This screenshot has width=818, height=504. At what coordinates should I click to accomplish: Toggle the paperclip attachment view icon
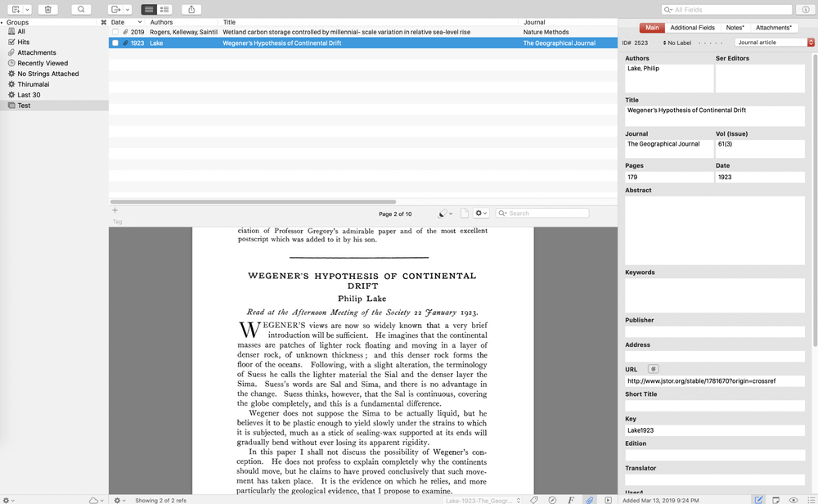click(590, 500)
